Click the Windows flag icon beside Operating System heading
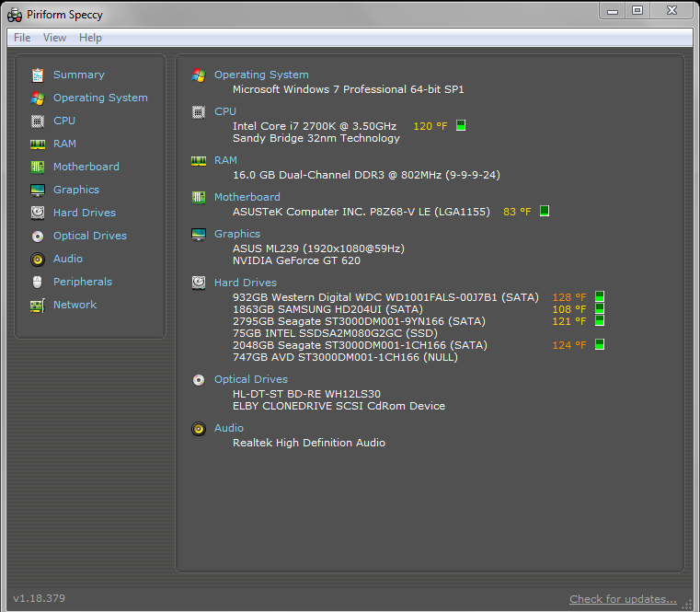 tap(199, 75)
